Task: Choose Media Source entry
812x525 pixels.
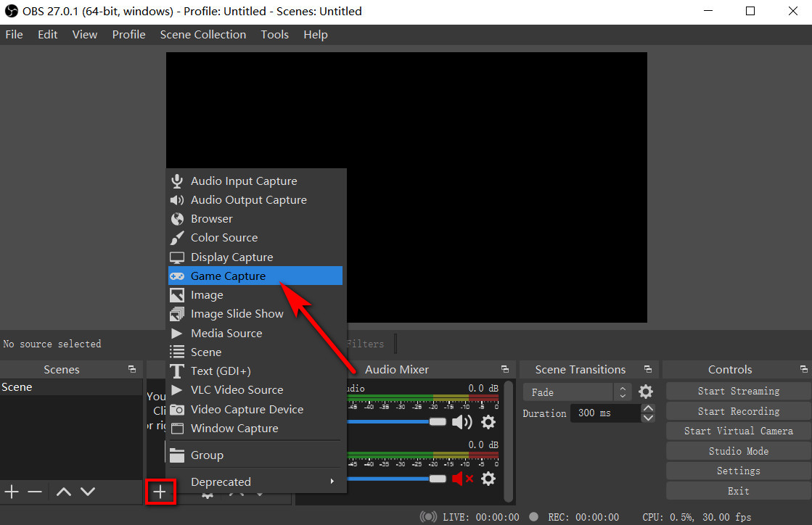Action: pos(255,333)
